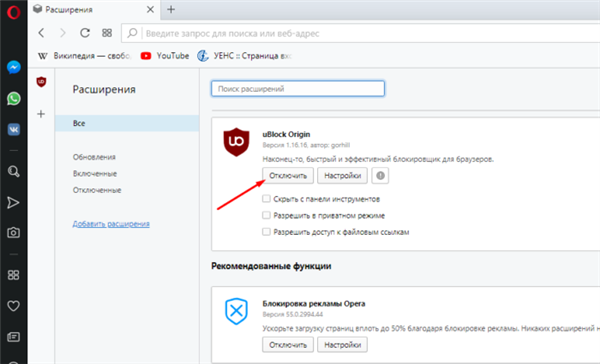Viewport: 600px width, 364px height.
Task: Click the Opera ad blocker shield logo
Action: pyautogui.click(x=236, y=311)
